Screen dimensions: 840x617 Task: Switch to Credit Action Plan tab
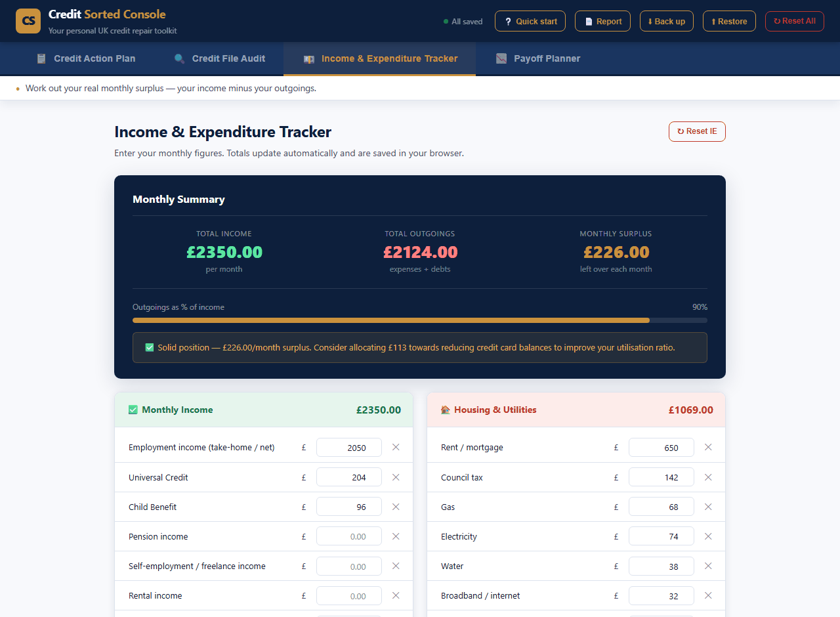(x=86, y=58)
